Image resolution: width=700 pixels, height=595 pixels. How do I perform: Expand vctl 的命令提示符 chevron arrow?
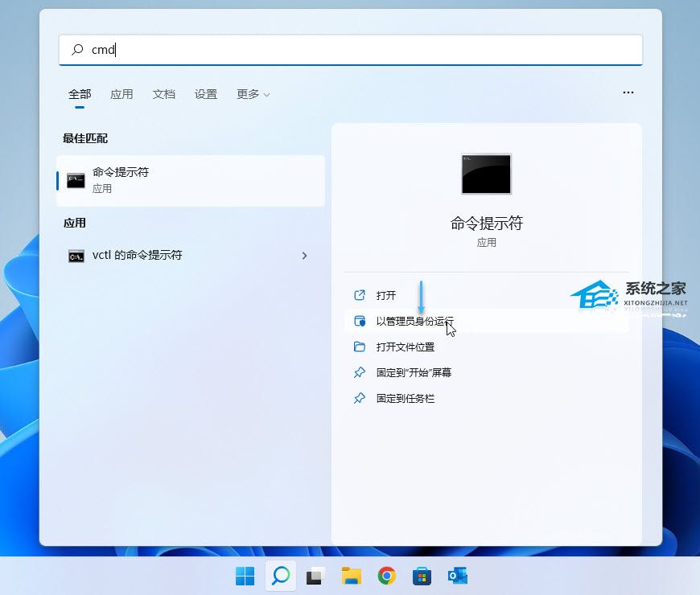click(x=304, y=256)
